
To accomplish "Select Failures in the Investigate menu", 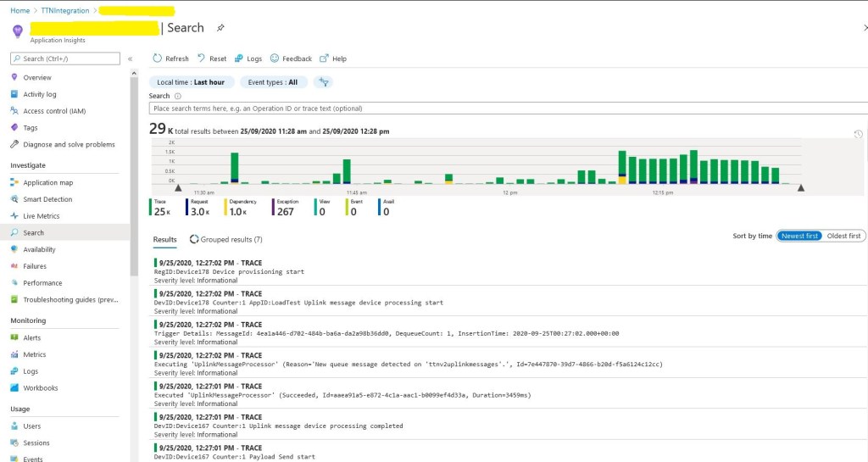I will tap(35, 266).
